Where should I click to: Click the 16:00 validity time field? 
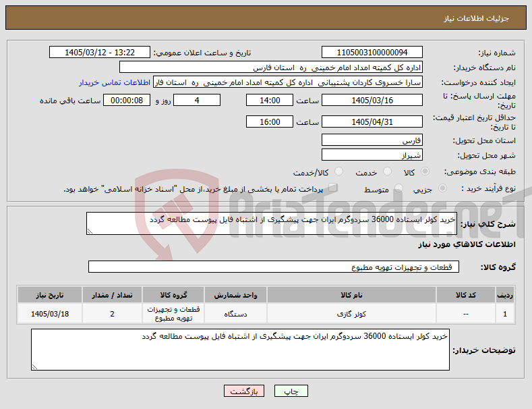270,121
